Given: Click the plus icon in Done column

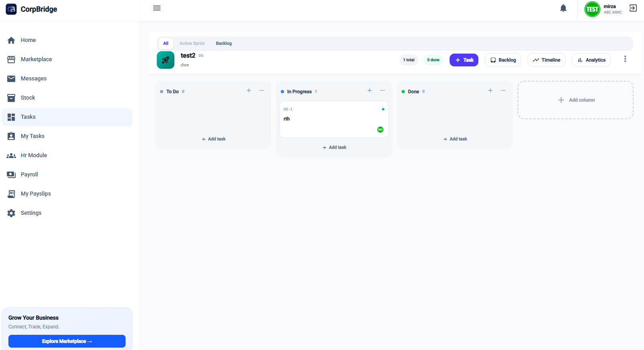Looking at the screenshot, I should (490, 90).
